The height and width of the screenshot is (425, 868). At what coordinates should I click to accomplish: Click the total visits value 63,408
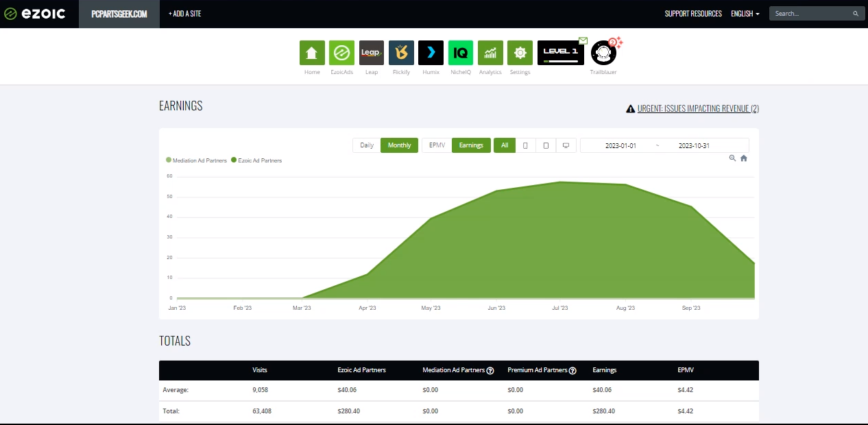pyautogui.click(x=262, y=411)
